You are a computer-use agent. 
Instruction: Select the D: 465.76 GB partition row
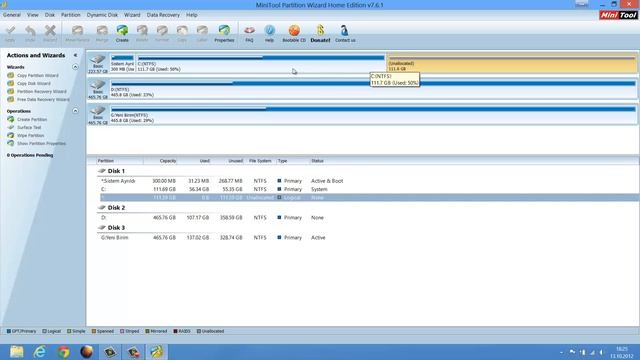click(369, 218)
